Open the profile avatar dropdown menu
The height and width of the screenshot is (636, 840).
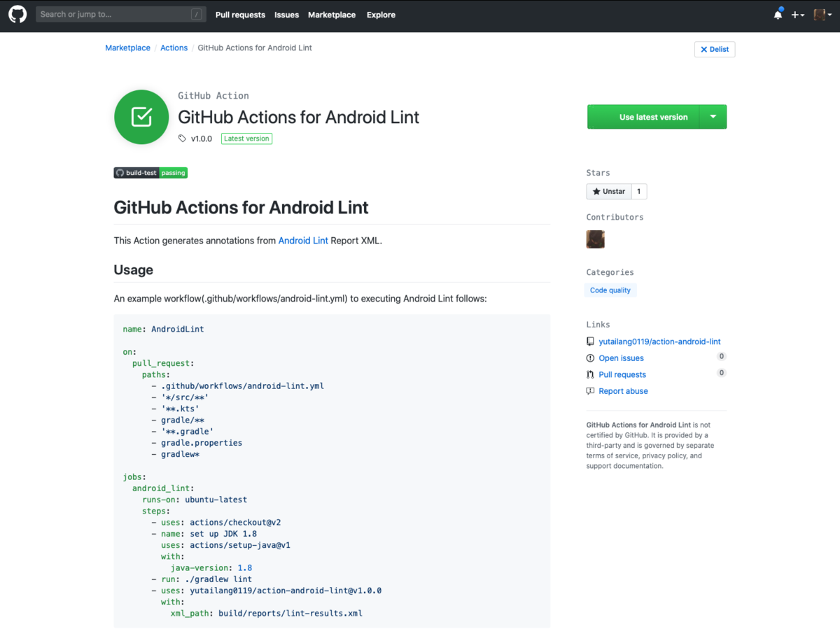(x=822, y=14)
